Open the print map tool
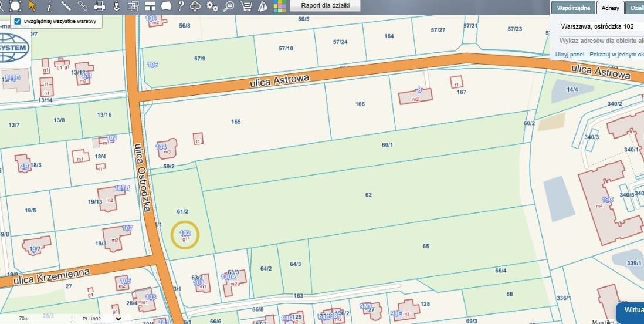644x324 pixels. point(100,6)
